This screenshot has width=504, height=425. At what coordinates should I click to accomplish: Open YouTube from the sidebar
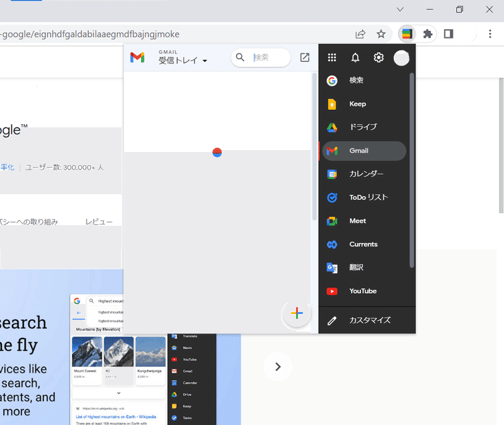coord(365,291)
